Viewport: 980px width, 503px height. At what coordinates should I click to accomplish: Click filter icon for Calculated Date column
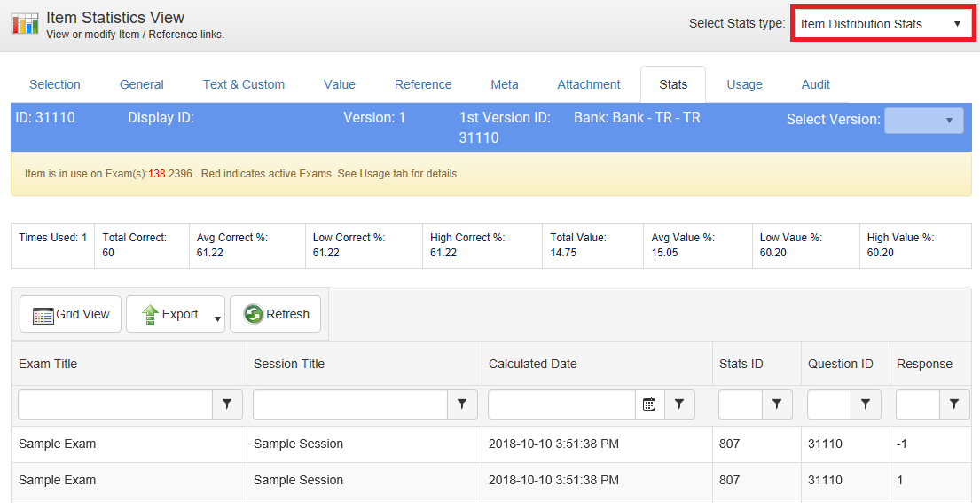[679, 405]
